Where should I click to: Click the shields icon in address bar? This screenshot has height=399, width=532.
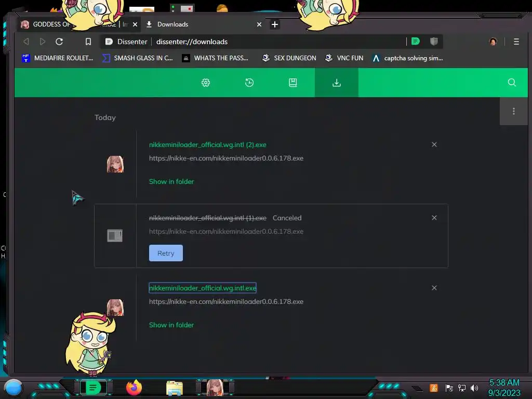coord(434,42)
